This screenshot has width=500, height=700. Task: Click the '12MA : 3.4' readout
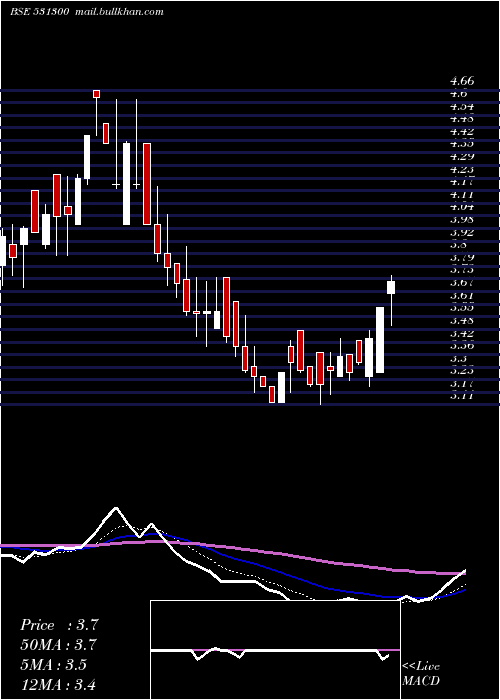point(58,684)
